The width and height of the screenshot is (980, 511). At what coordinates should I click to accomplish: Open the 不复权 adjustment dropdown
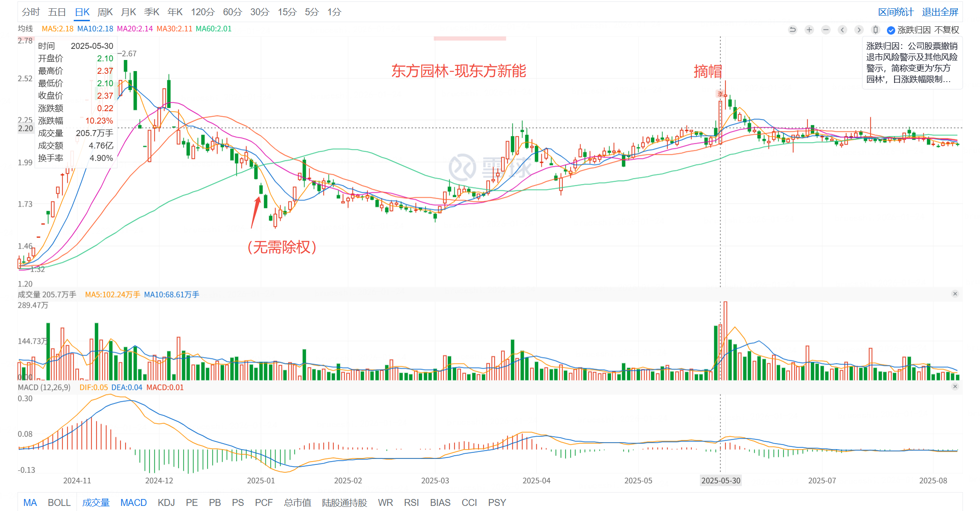click(946, 30)
